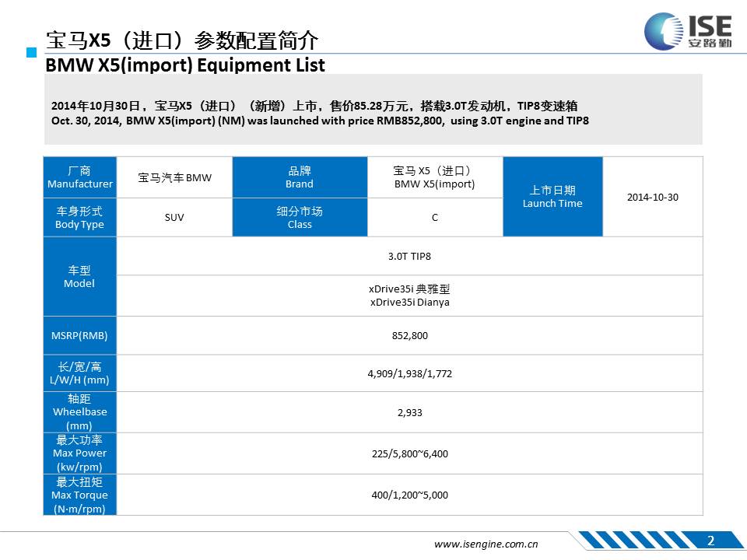The height and width of the screenshot is (560, 747).
Task: Select the Chinese title '宝马X5（进口）参数配置简介'
Action: [x=182, y=40]
